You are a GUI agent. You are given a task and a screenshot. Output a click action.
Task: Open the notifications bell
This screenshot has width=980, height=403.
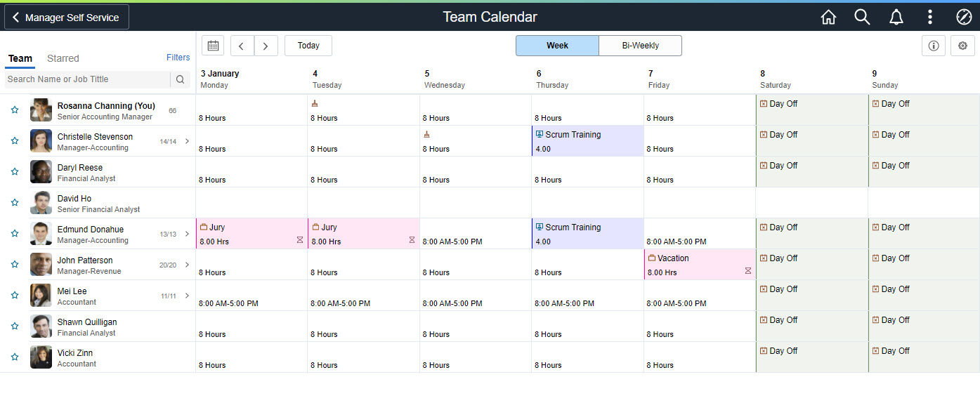(x=896, y=18)
